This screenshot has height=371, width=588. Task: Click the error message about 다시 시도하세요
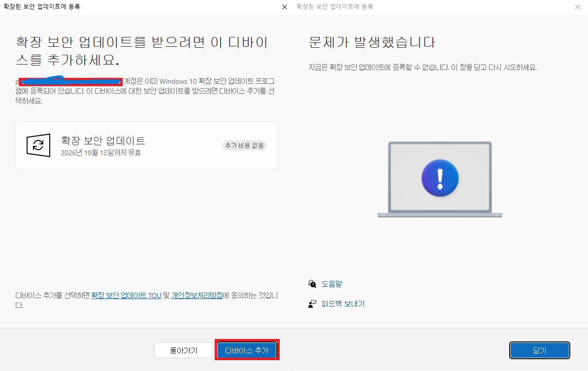point(423,67)
